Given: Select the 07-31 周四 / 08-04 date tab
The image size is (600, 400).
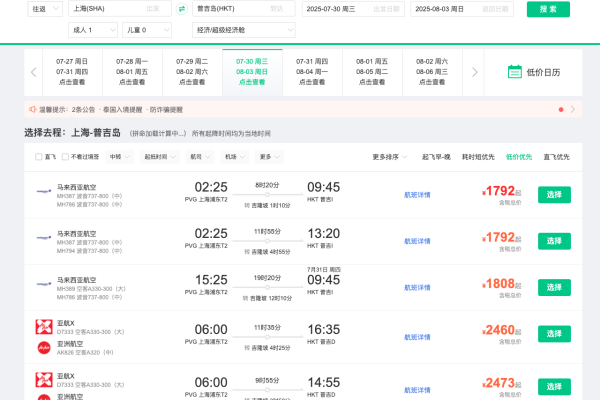Looking at the screenshot, I should (312, 72).
